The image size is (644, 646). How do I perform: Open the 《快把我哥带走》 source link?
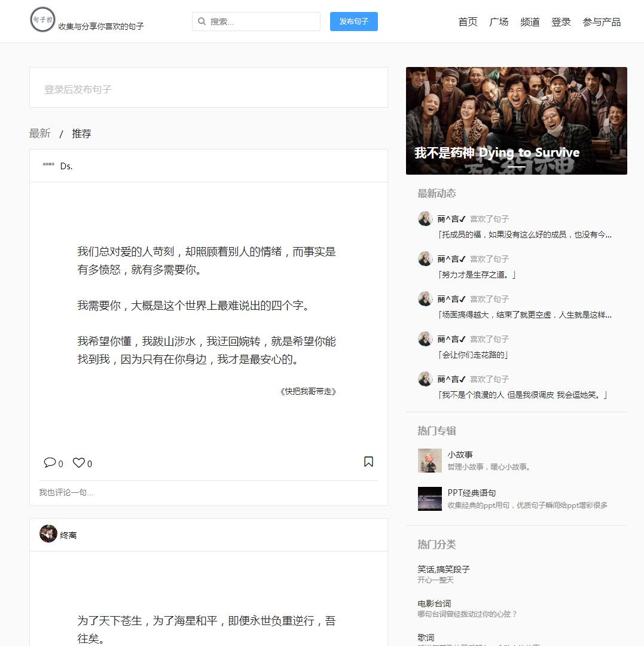click(308, 391)
